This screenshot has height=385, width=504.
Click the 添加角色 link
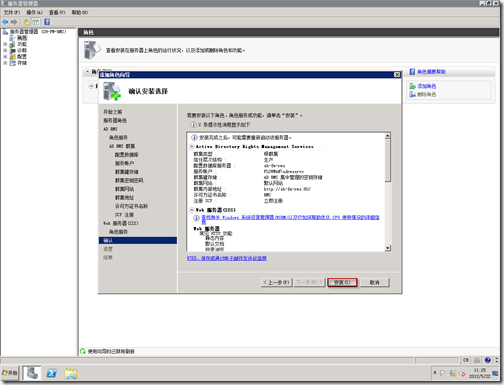coord(427,86)
